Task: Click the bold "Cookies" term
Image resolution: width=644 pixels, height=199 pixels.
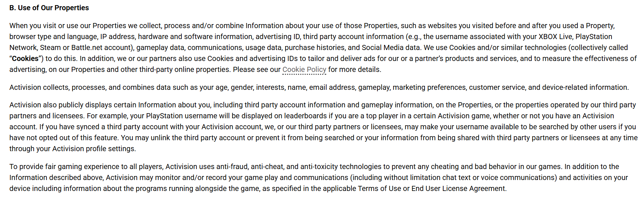Action: (25, 58)
